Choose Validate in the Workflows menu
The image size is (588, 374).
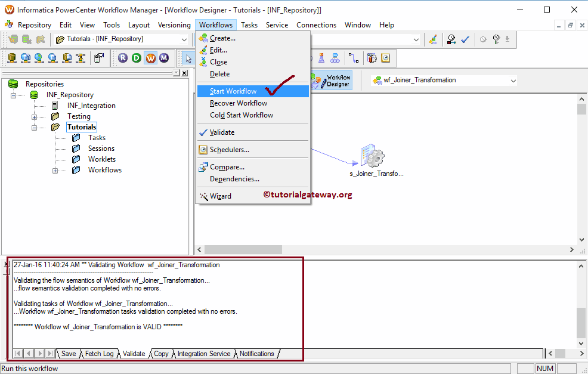point(221,132)
